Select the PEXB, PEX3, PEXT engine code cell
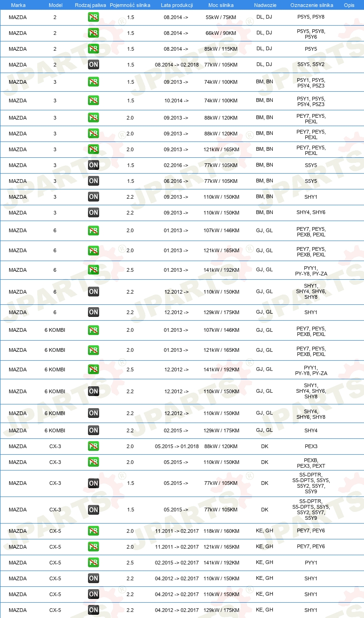 [x=311, y=462]
